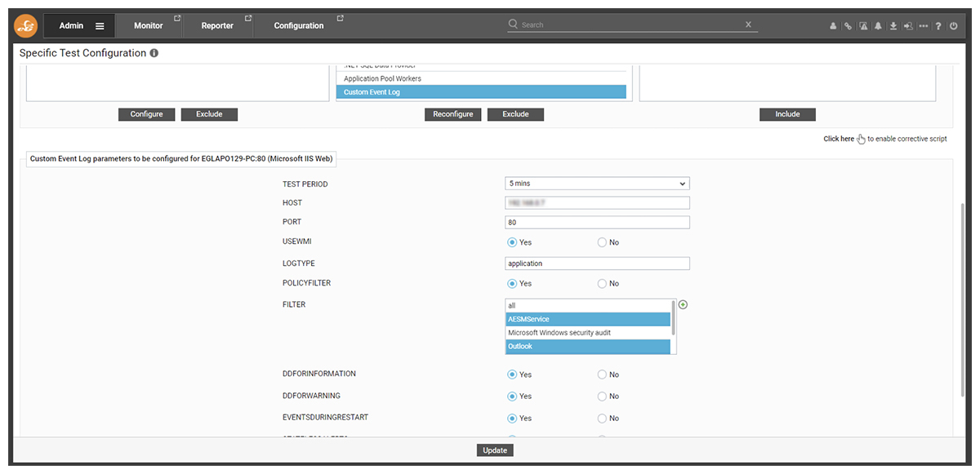Click the bell notifications icon
The height and width of the screenshot is (474, 980).
(x=879, y=26)
